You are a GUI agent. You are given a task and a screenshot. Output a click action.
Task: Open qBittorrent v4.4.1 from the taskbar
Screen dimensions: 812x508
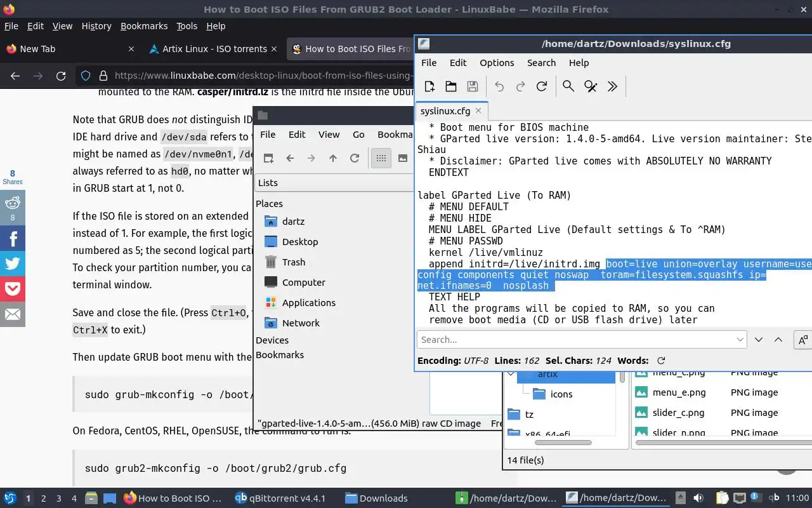[280, 498]
